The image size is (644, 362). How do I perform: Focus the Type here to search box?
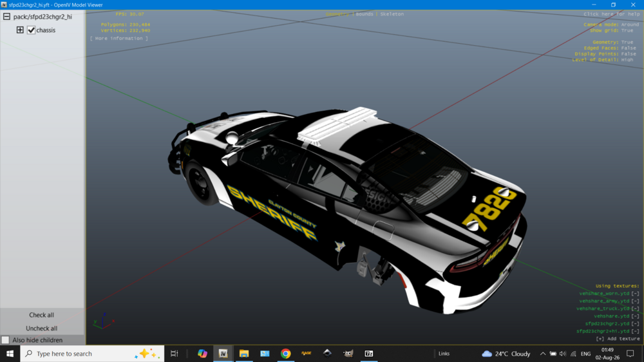[x=92, y=354]
